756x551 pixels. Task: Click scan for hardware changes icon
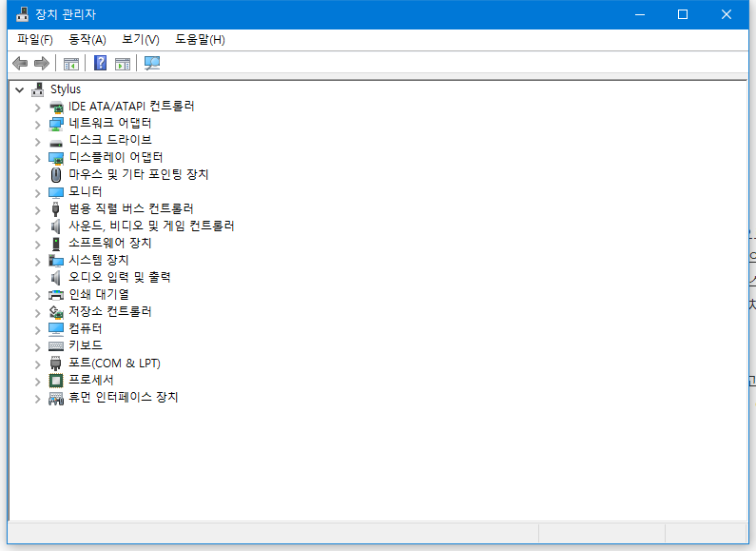point(152,63)
